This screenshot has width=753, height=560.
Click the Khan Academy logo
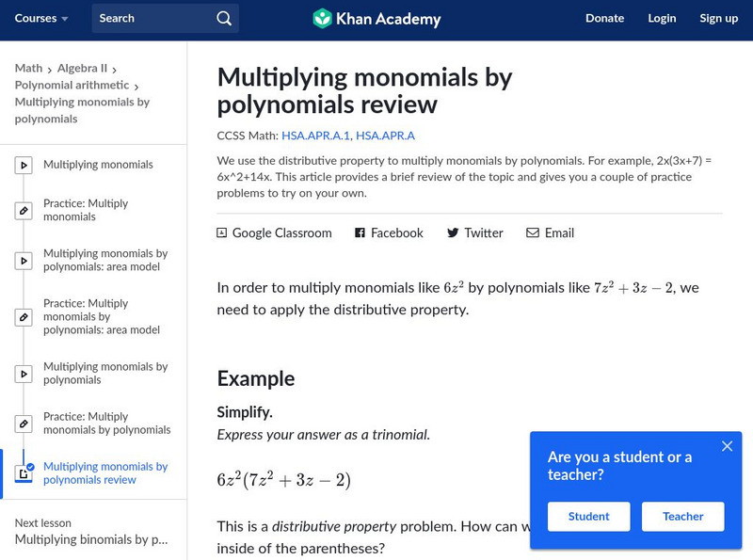point(376,18)
